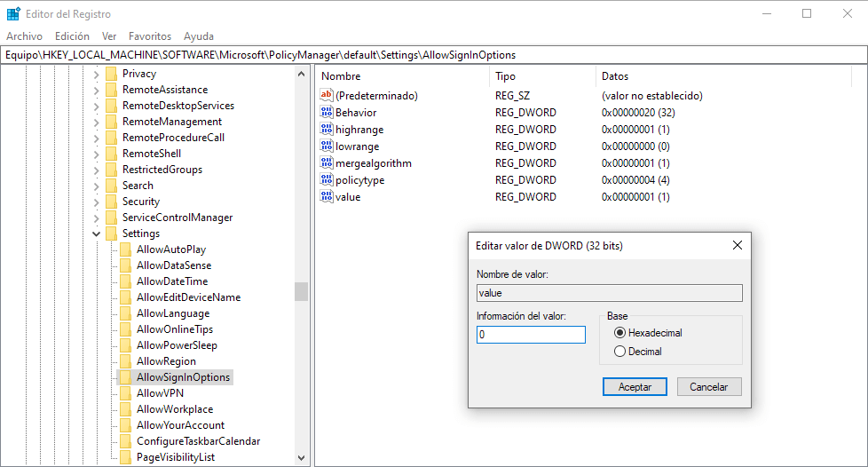Close the Editar valor de DWORD dialog
Viewport: 868px width, 467px height.
(738, 245)
